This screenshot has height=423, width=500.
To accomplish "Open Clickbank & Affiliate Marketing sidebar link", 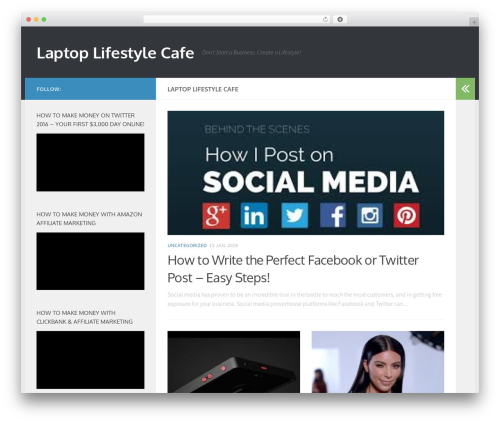I will [x=84, y=317].
